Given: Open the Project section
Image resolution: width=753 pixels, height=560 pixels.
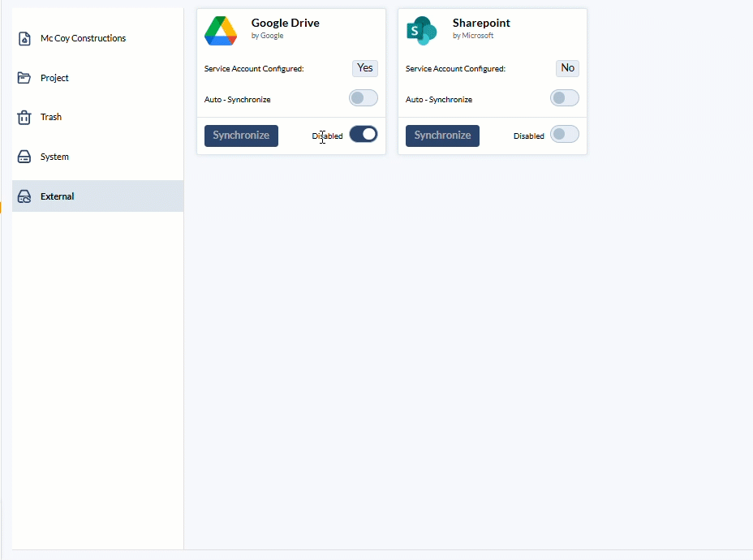Looking at the screenshot, I should click(98, 78).
